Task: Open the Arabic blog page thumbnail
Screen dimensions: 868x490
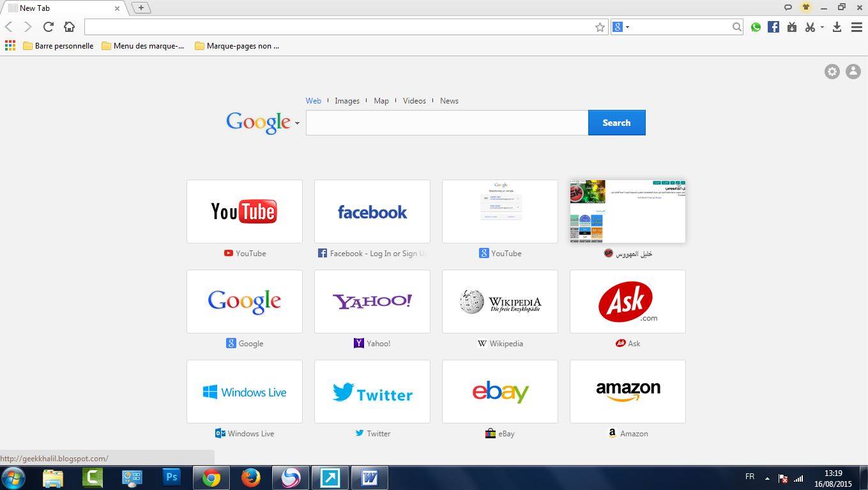Action: tap(628, 211)
